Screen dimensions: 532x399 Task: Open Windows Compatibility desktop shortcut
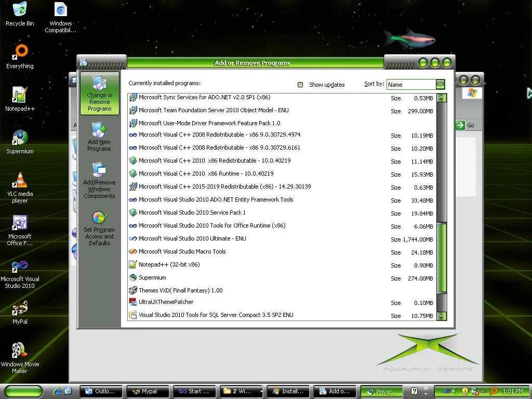click(60, 17)
